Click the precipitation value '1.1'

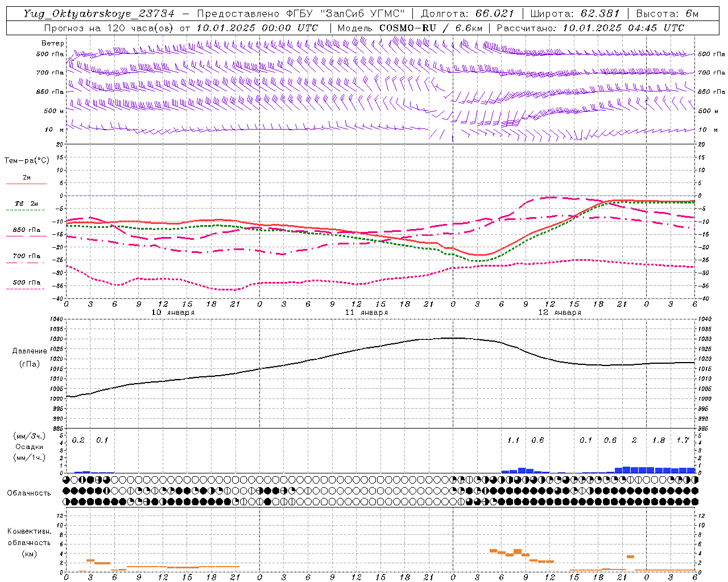(x=513, y=440)
